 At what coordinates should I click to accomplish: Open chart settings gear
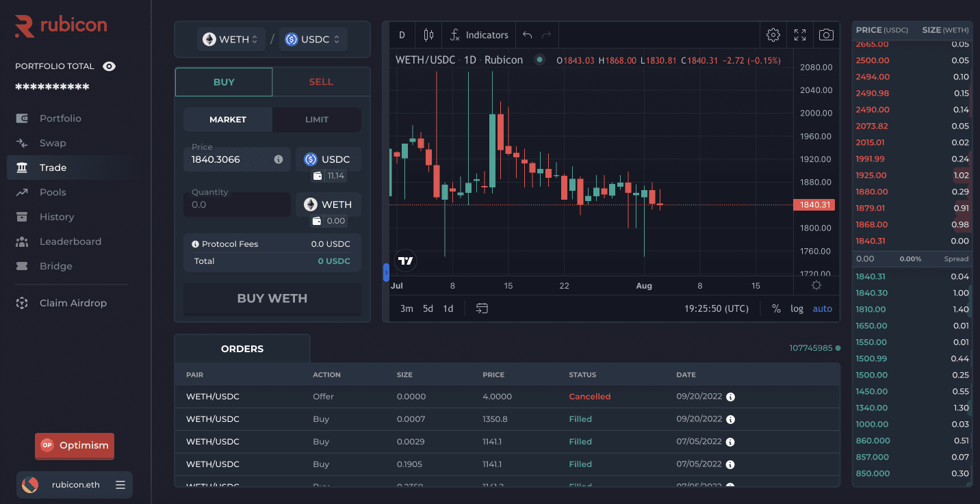tap(773, 35)
